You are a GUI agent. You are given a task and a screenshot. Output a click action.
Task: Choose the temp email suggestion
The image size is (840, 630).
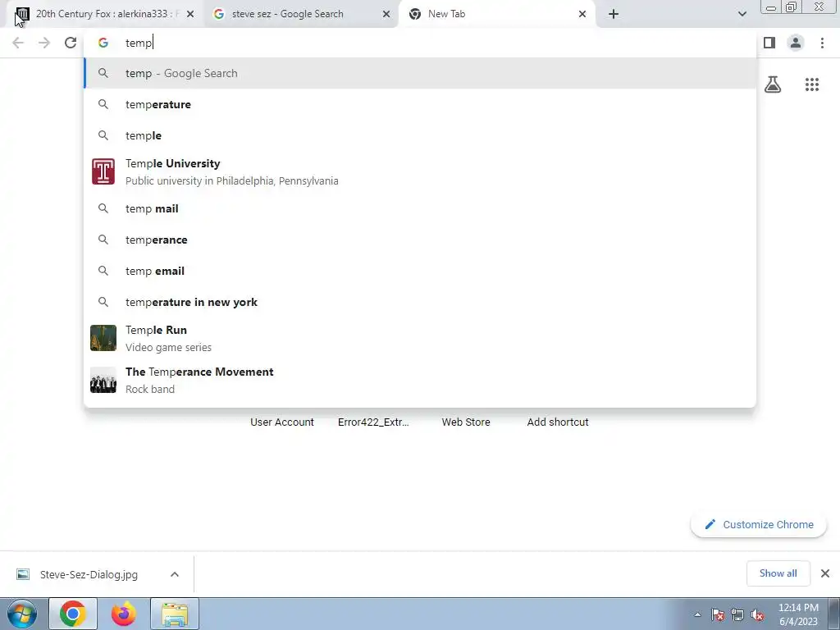point(420,271)
